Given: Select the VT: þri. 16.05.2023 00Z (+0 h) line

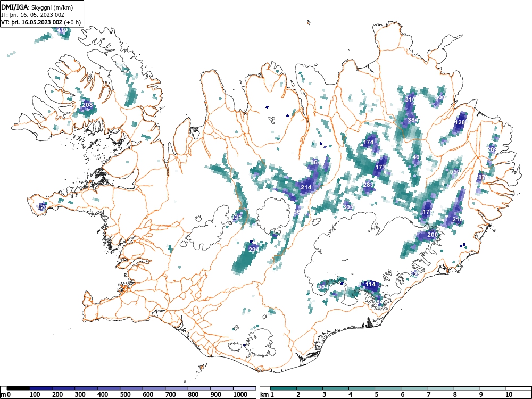Looking at the screenshot, I should coord(41,22).
